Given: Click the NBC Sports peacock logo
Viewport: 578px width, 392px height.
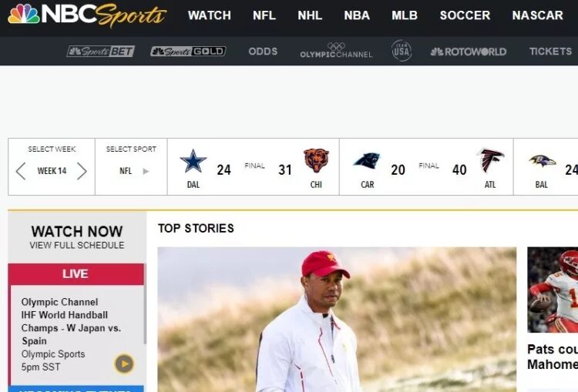Looking at the screenshot, I should tap(87, 15).
